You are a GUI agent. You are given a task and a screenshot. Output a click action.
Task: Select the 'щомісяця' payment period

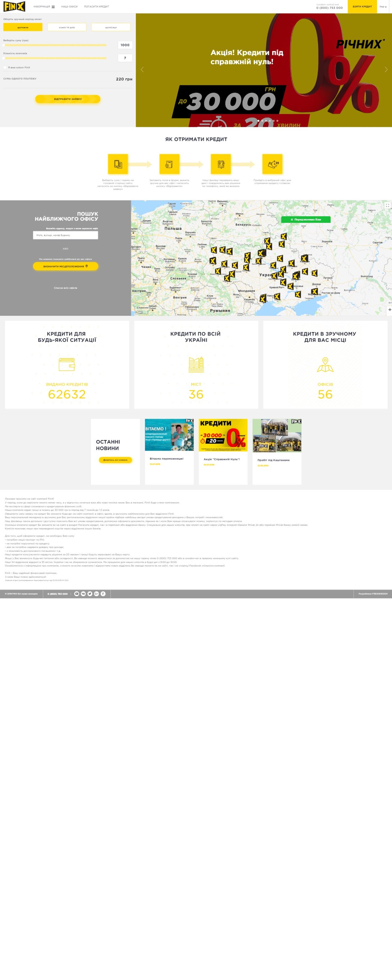point(111,27)
